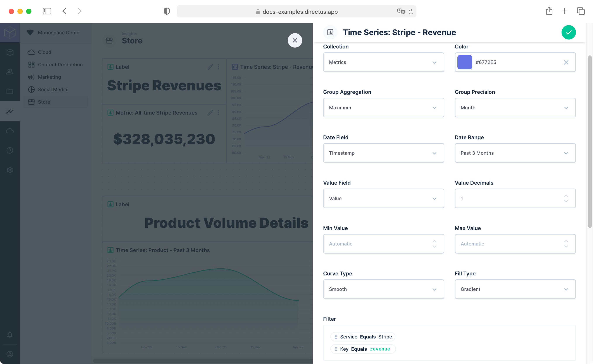This screenshot has height=364, width=593.
Task: Open the Insights module in the left bar
Action: (x=10, y=111)
